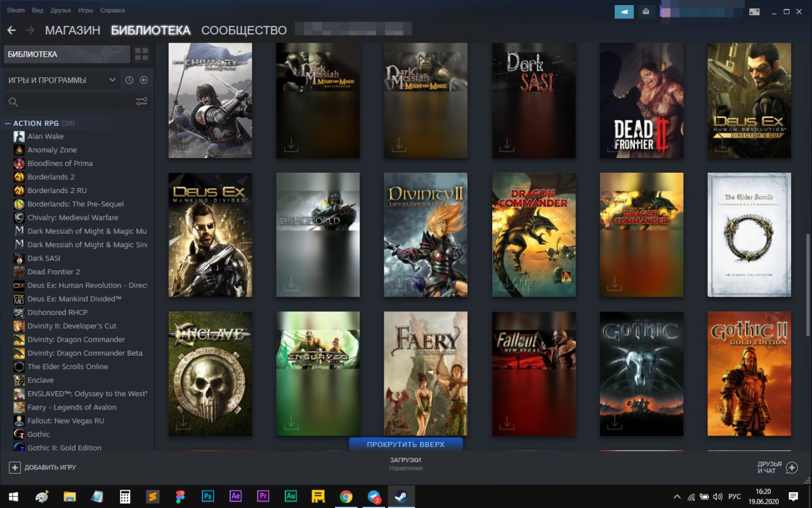Open The Elder Scrolls Online cover
This screenshot has width=812, height=508.
click(x=749, y=235)
